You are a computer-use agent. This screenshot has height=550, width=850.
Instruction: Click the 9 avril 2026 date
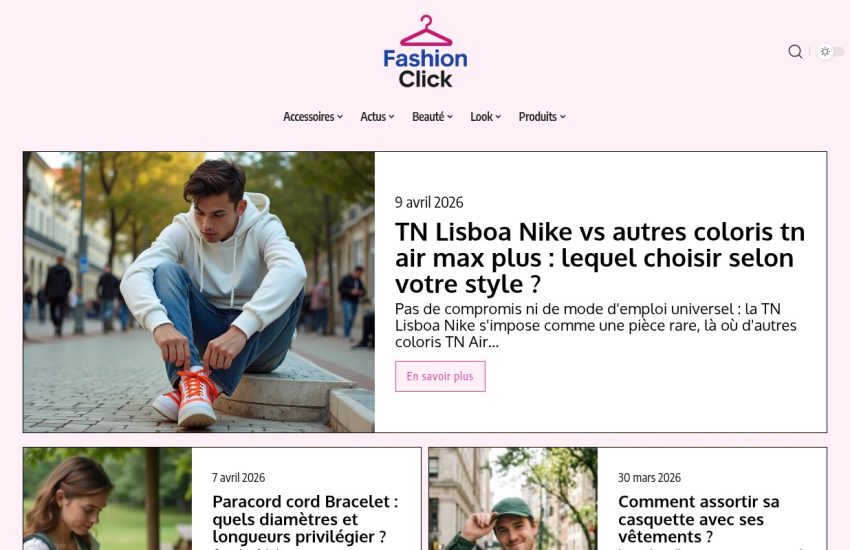(x=429, y=202)
